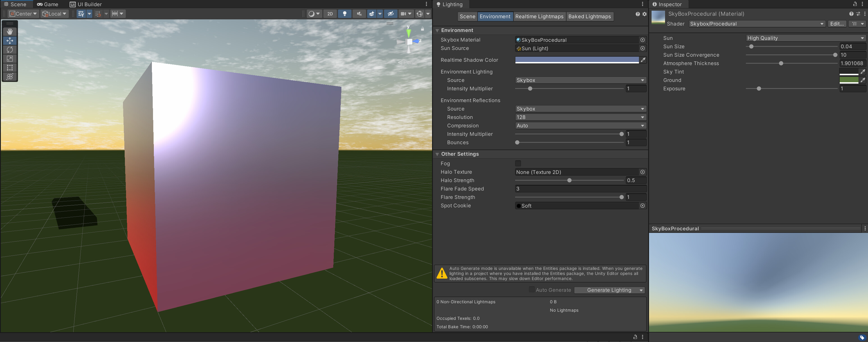Toggle 2D view mode
Screen dimensions: 868x342
330,14
